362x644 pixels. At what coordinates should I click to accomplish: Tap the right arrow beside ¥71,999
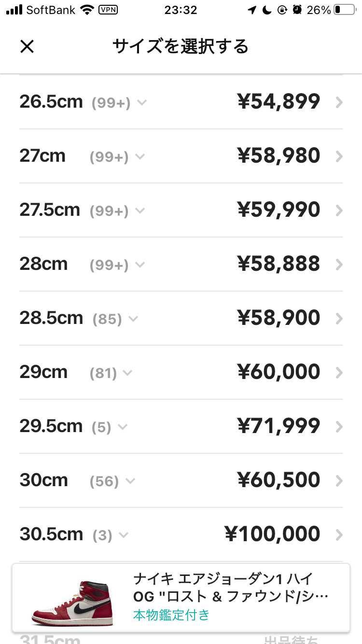click(339, 427)
